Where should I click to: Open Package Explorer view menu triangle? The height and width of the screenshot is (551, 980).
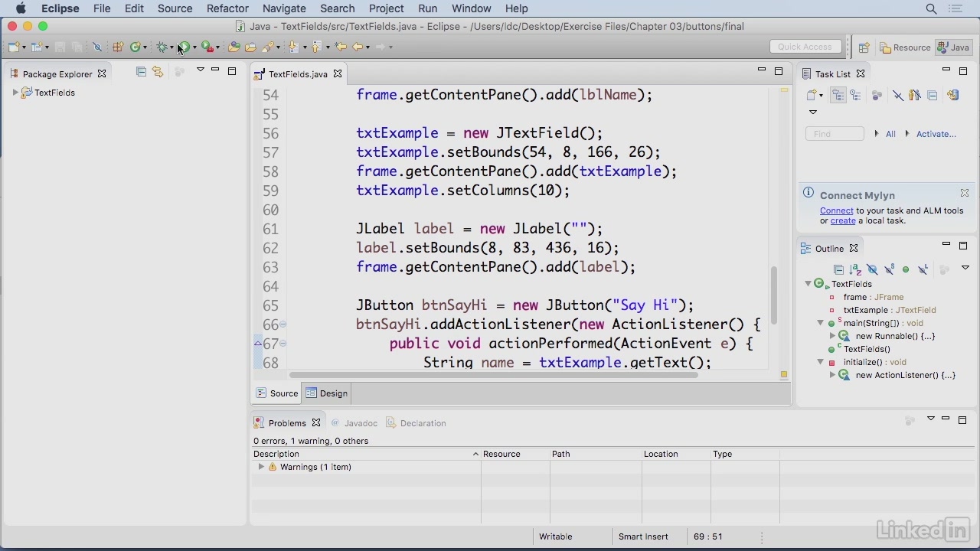(200, 70)
